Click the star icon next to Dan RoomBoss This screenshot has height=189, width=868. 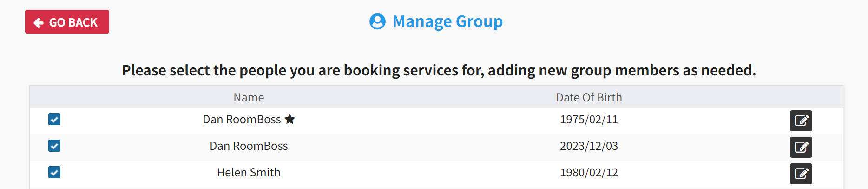point(290,120)
